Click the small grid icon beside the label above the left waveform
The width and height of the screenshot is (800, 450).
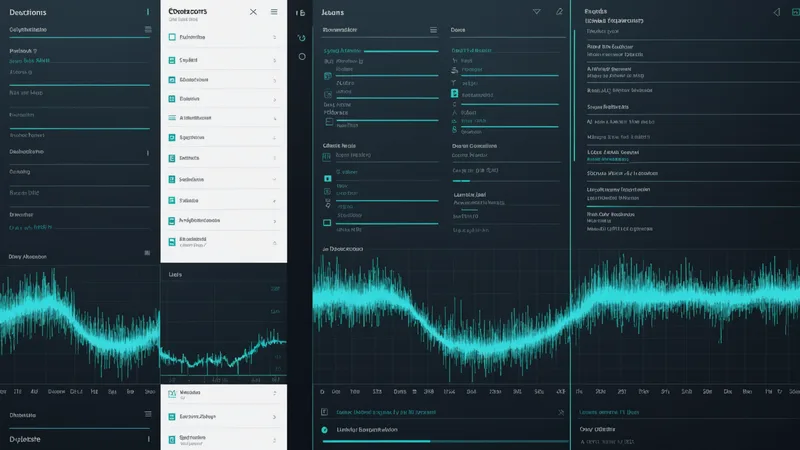[147, 253]
